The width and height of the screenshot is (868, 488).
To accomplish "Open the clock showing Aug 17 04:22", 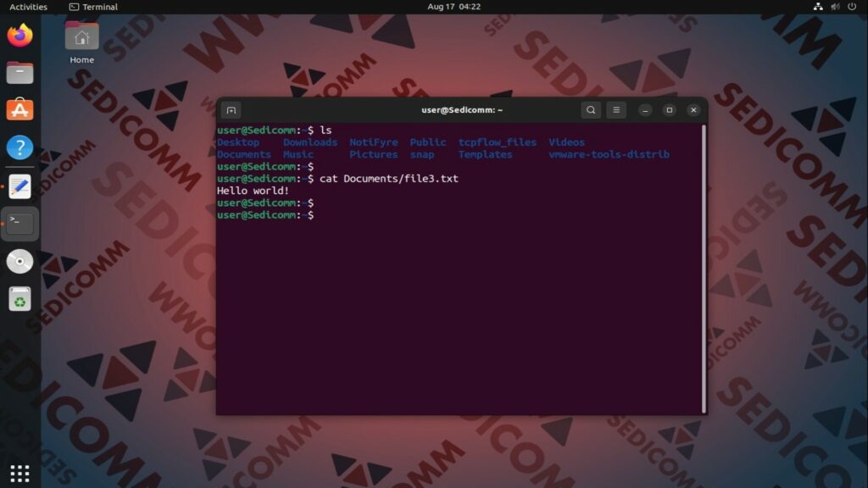I will pyautogui.click(x=454, y=7).
